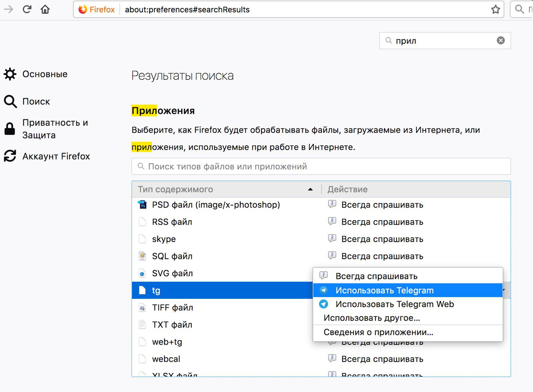Choose Использовать другое… in the menu

click(x=408, y=318)
